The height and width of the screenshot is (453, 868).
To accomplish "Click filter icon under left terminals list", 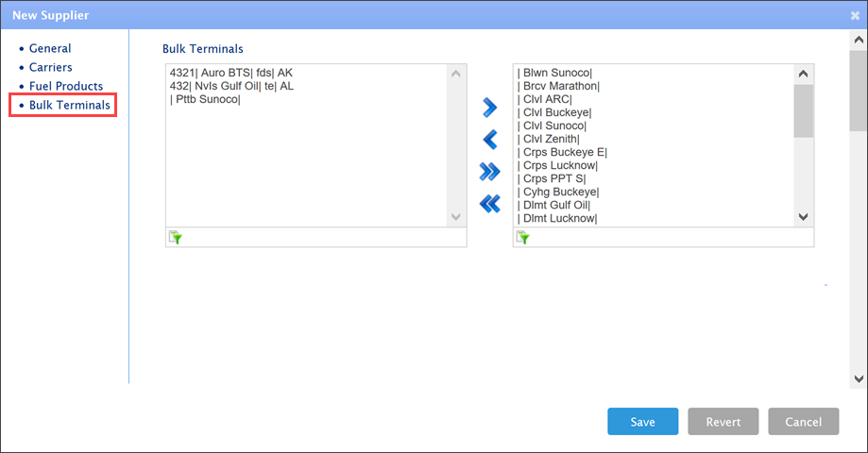I will (175, 238).
